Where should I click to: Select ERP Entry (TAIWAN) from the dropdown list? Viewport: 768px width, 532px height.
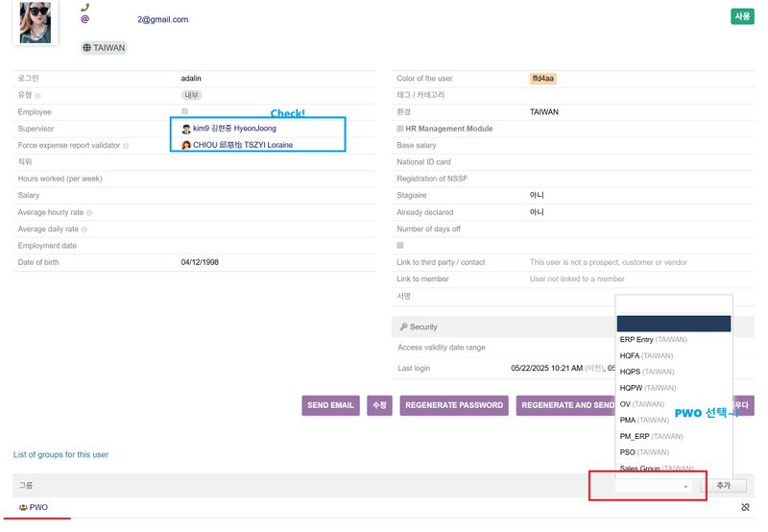click(x=653, y=339)
